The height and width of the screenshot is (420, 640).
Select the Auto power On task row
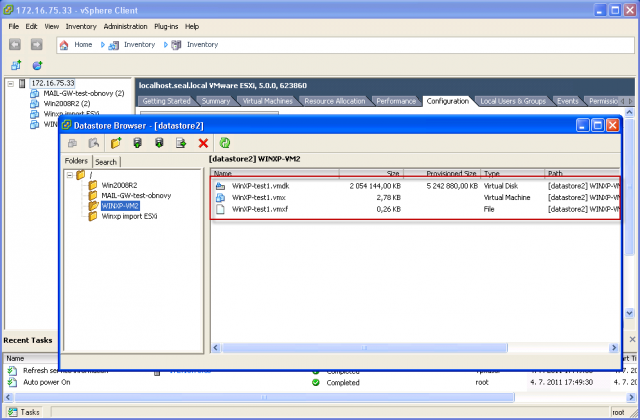pyautogui.click(x=320, y=383)
